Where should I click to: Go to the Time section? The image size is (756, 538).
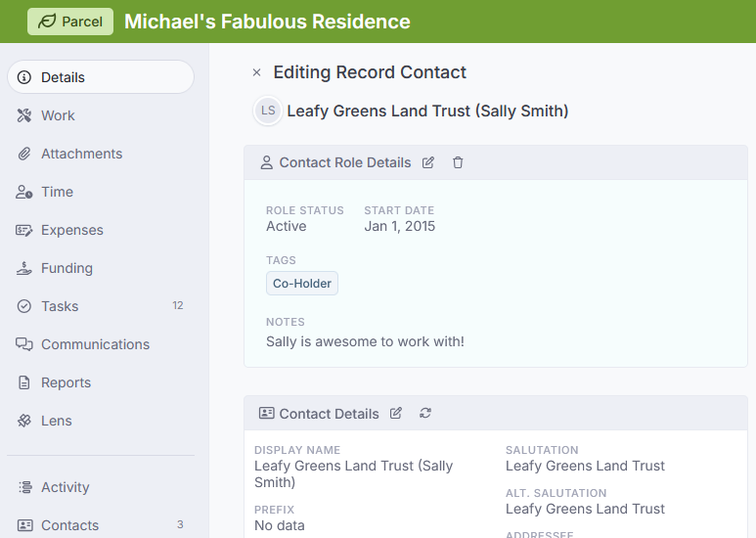pos(101,192)
